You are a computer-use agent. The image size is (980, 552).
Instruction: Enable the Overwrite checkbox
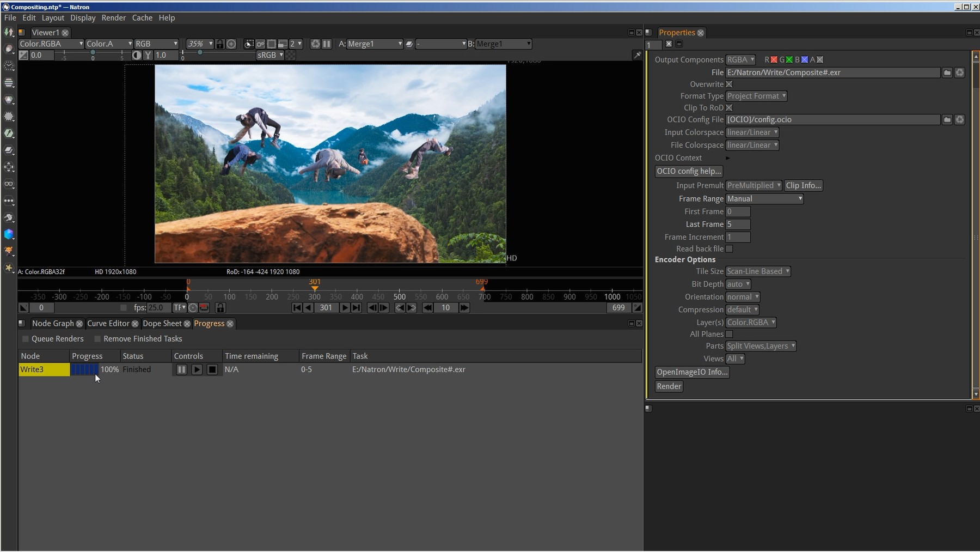click(x=730, y=84)
